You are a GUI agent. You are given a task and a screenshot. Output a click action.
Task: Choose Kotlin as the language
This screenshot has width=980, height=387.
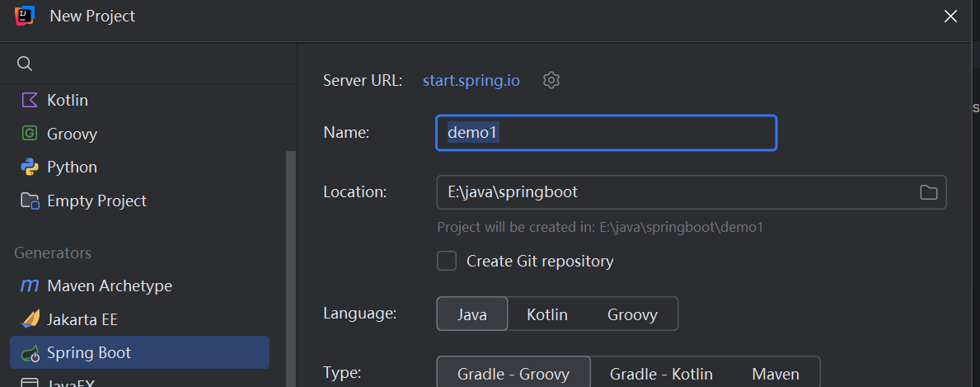(548, 314)
